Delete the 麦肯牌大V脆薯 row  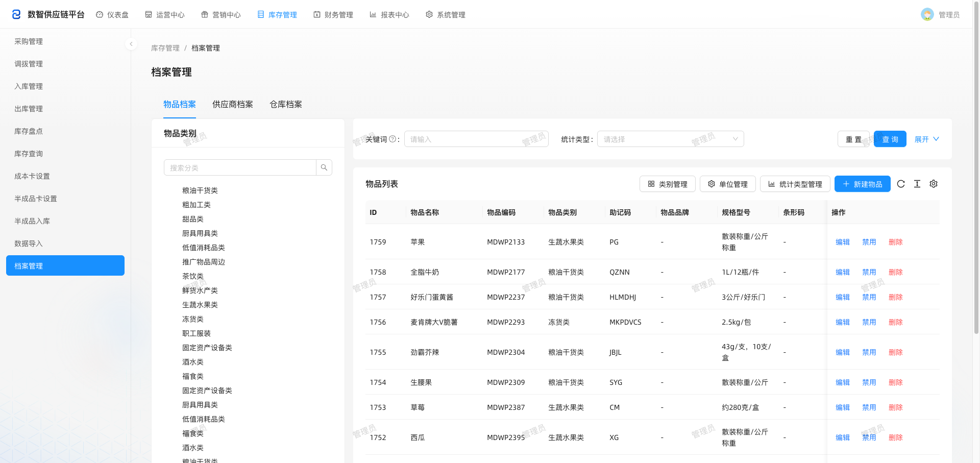[x=896, y=322]
